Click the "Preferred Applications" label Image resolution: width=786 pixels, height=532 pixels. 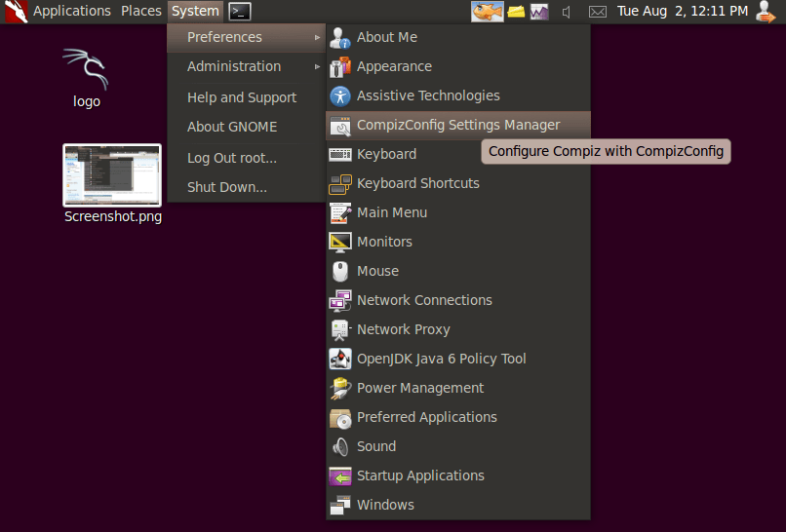[427, 418]
